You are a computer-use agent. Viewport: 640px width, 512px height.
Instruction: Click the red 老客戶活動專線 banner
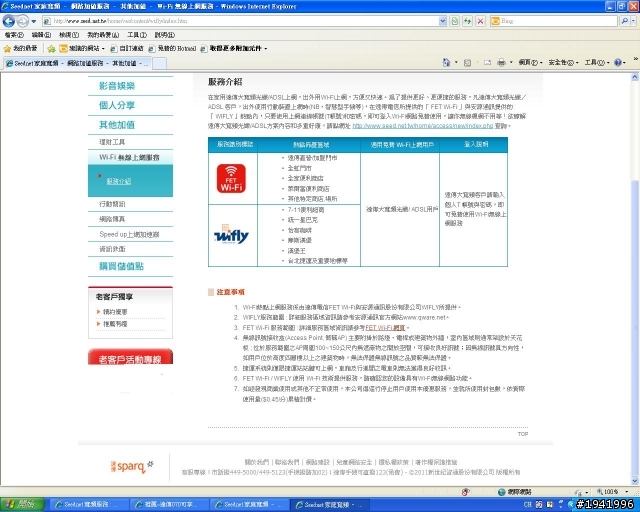click(130, 357)
